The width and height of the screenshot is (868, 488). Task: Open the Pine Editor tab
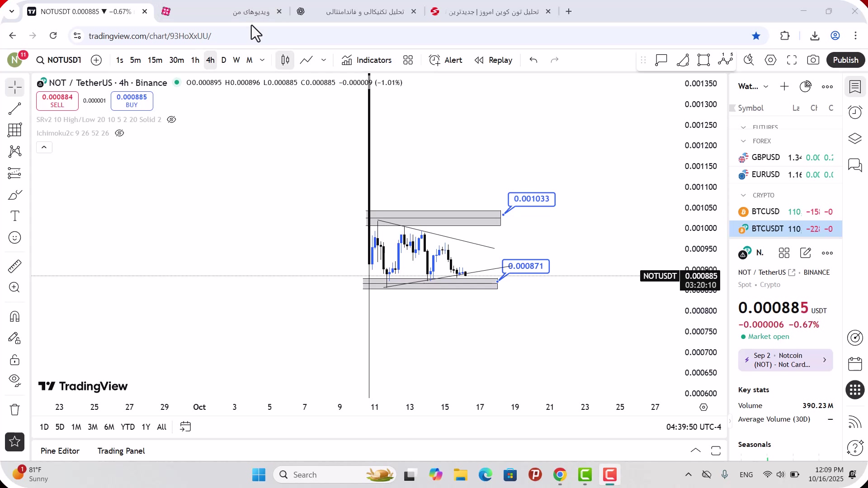[60, 451]
